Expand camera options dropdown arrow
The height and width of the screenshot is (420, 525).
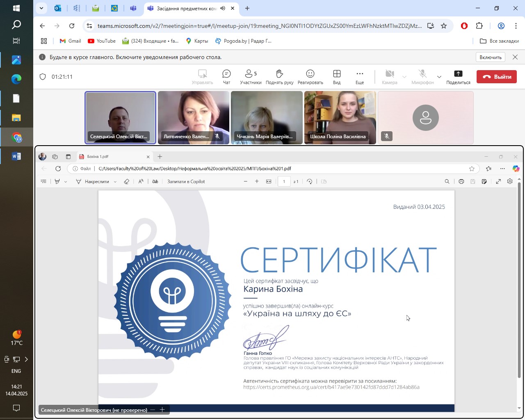[x=404, y=77]
